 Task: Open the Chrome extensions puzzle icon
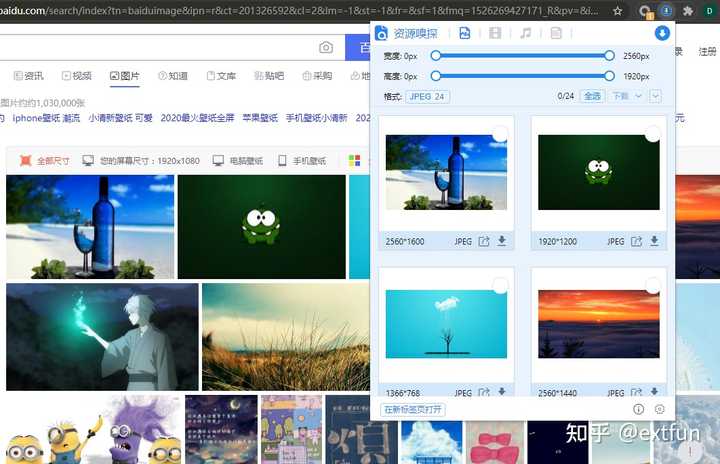(x=687, y=11)
